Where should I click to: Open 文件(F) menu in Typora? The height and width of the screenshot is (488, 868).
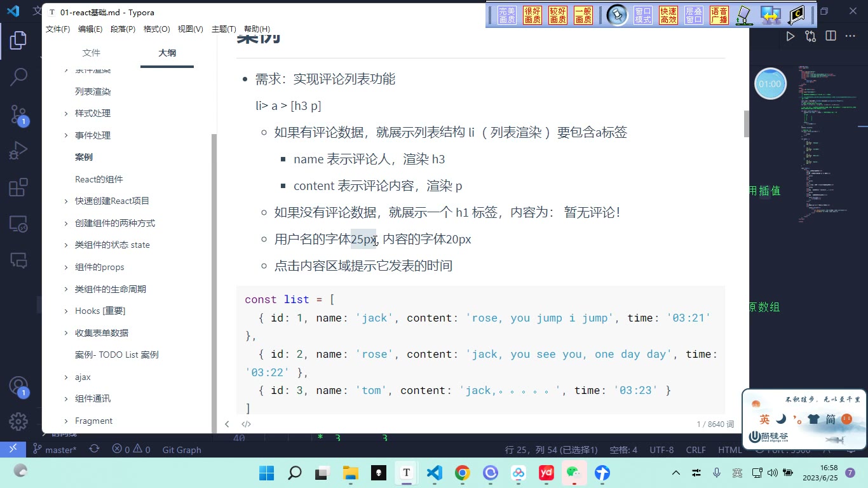click(x=58, y=29)
